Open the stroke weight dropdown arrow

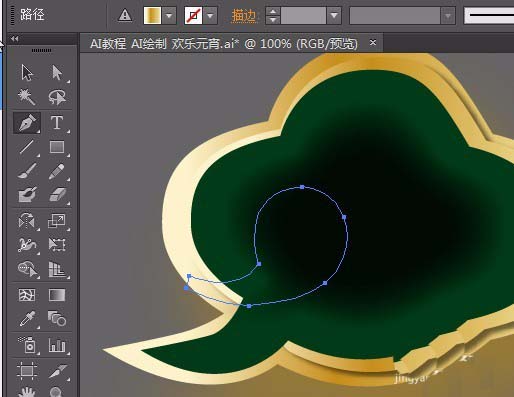334,15
